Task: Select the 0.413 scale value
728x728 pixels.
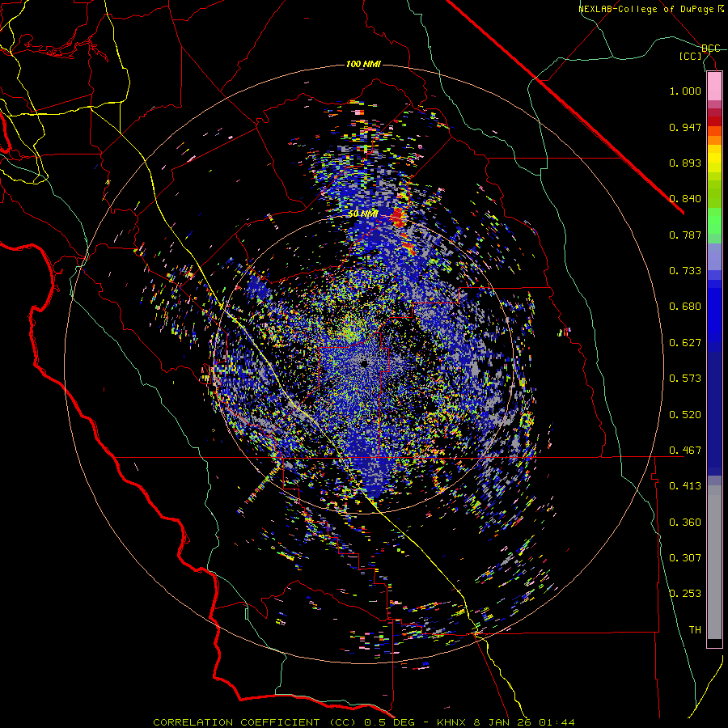Action: (x=685, y=486)
